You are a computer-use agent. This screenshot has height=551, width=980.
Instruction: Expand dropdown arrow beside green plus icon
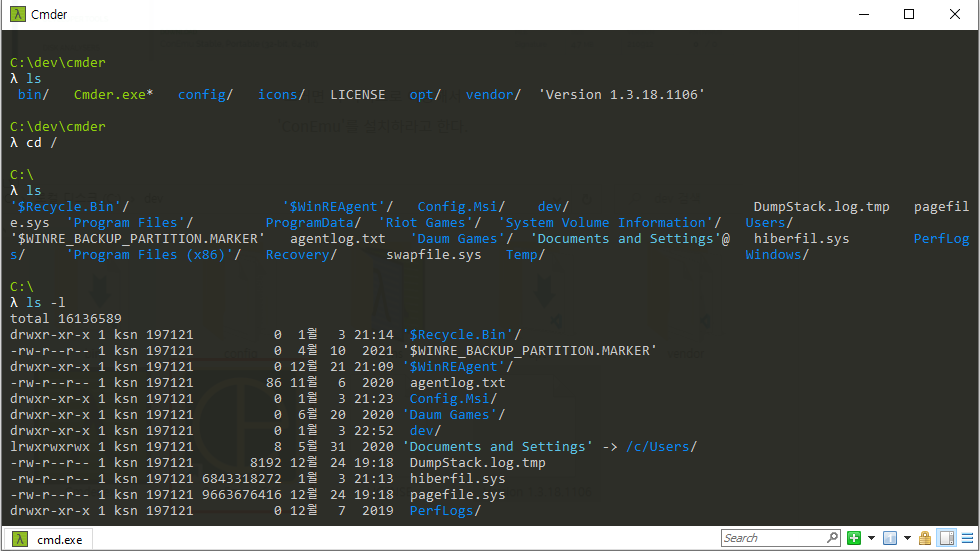871,538
